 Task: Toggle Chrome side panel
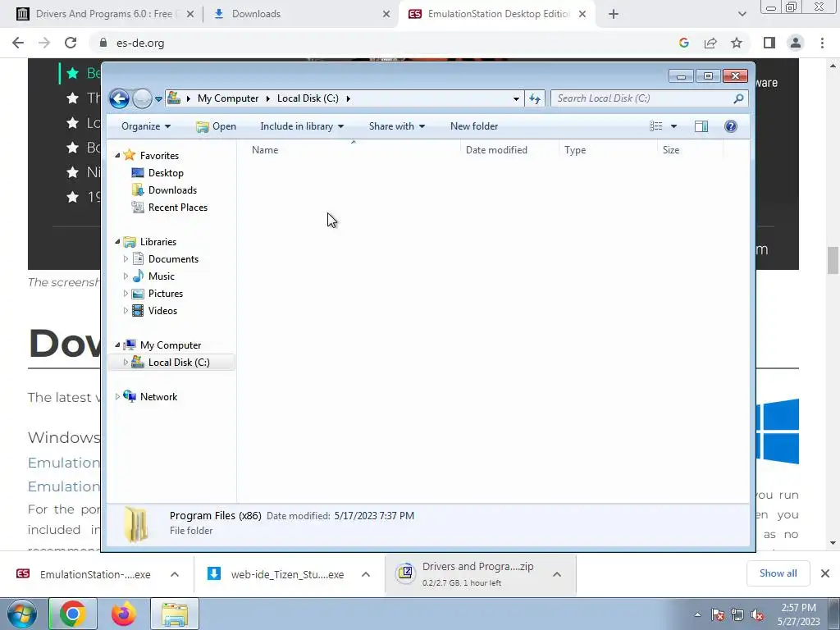(769, 43)
